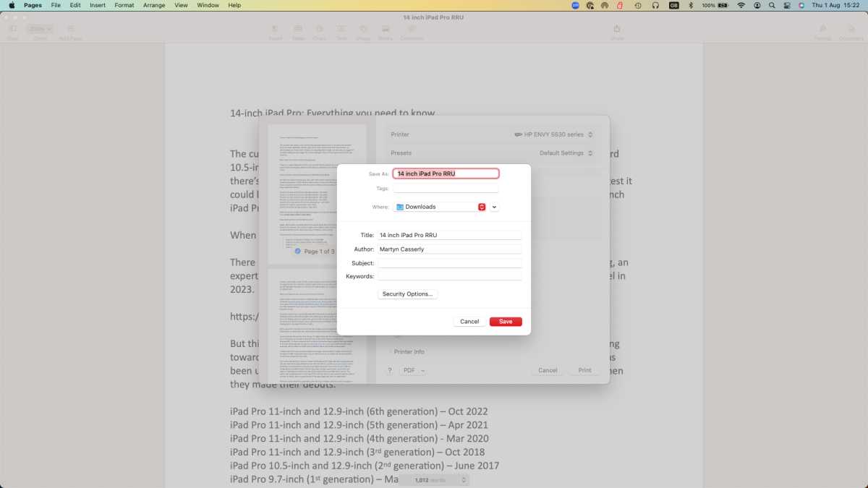Click the 'Page 1 of 3' indicator
This screenshot has width=868, height=488.
pyautogui.click(x=315, y=252)
